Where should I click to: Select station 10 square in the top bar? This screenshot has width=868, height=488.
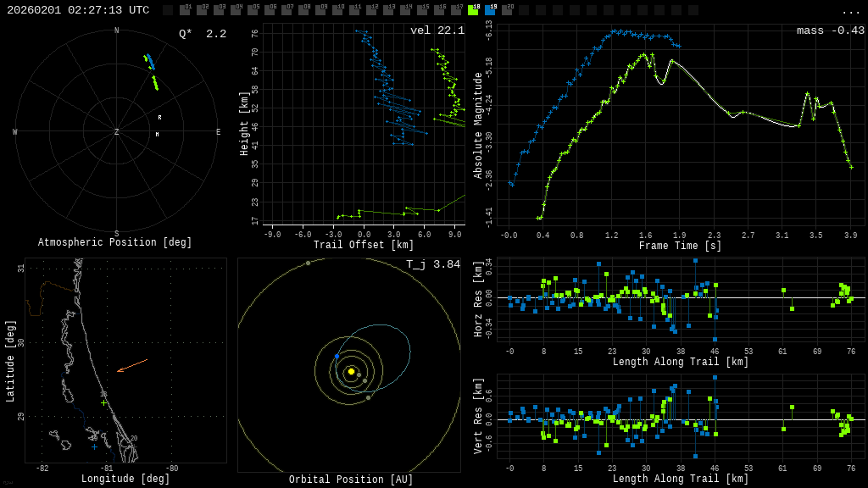coord(337,10)
